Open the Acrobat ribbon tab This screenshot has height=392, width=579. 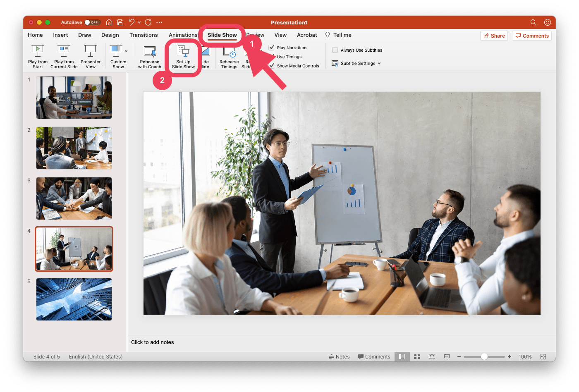[306, 35]
